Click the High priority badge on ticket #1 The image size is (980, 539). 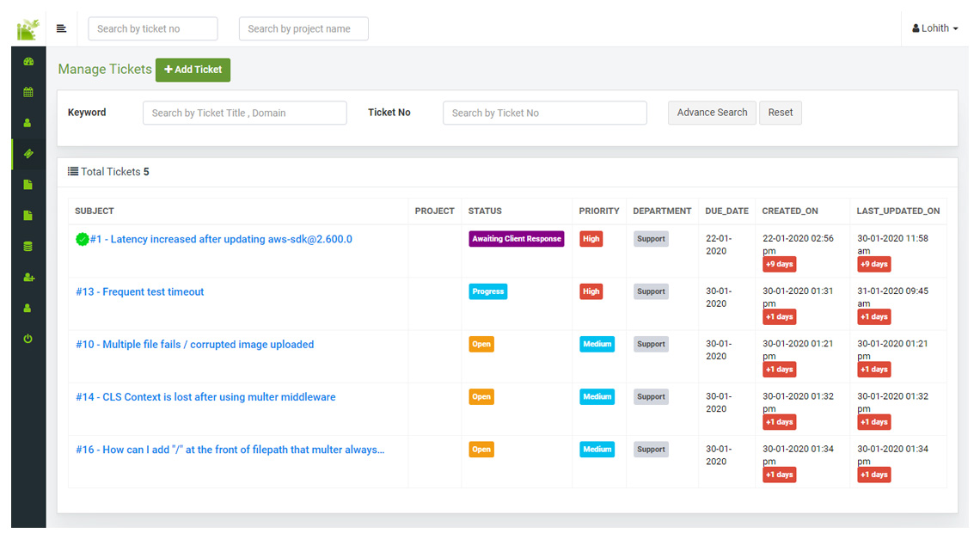tap(591, 239)
